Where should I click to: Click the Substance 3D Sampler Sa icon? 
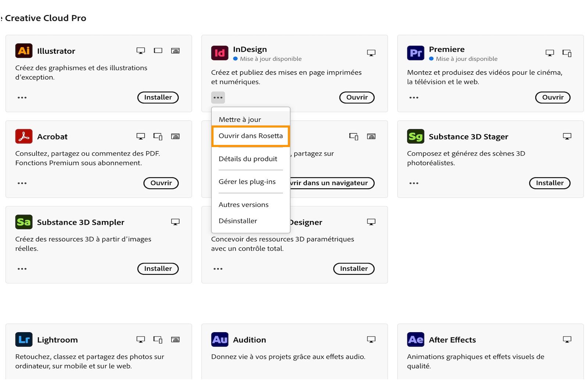[24, 222]
